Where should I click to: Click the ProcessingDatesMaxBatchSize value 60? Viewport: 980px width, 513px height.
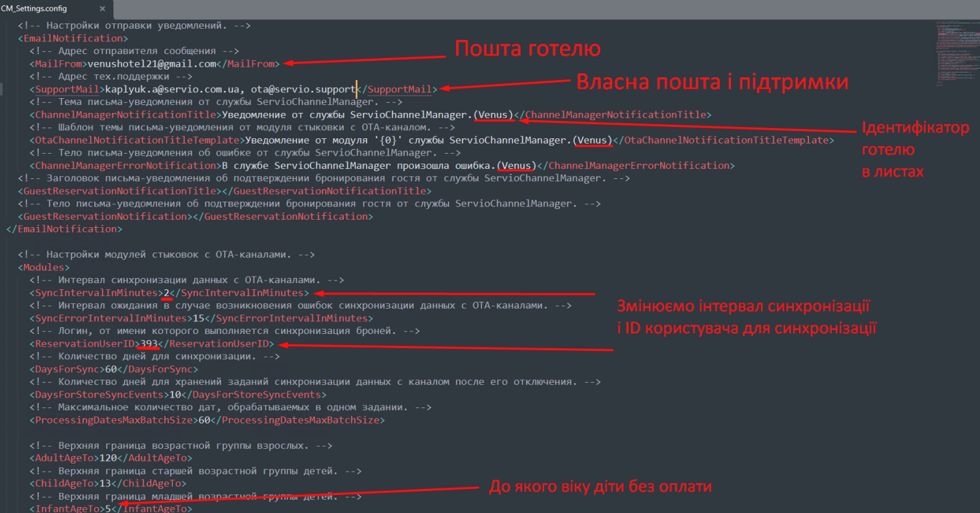pyautogui.click(x=203, y=420)
